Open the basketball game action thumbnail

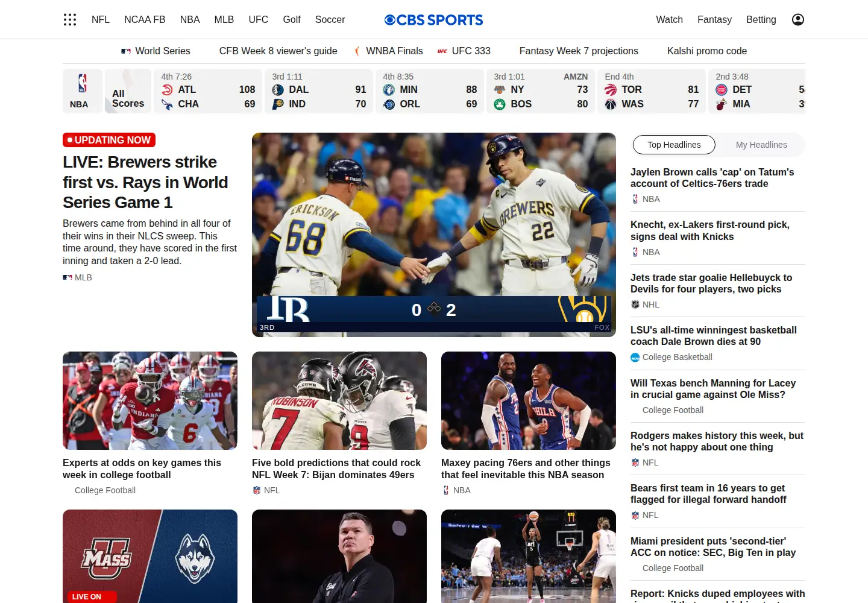[x=529, y=556]
